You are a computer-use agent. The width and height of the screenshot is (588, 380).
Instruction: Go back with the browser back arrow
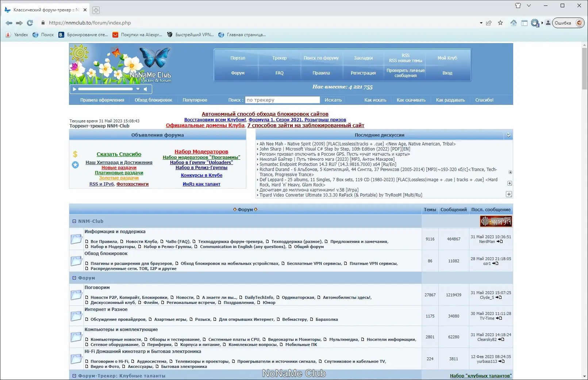pos(9,23)
